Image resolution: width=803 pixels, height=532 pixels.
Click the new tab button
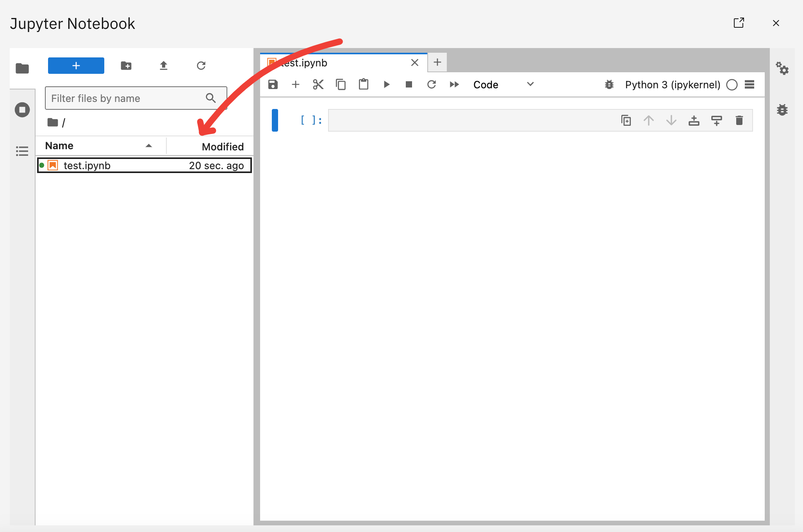coord(437,62)
